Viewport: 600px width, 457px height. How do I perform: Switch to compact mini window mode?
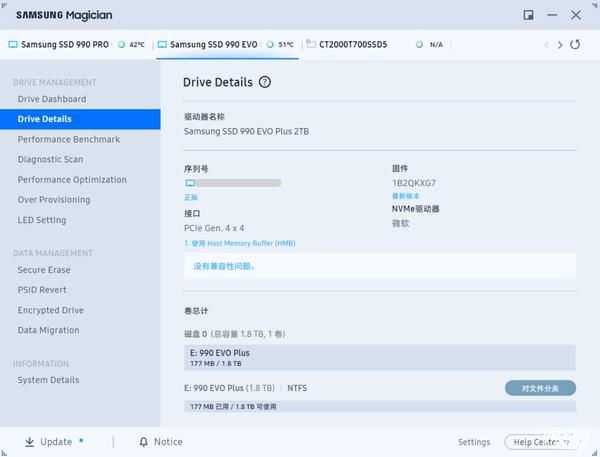tap(528, 15)
